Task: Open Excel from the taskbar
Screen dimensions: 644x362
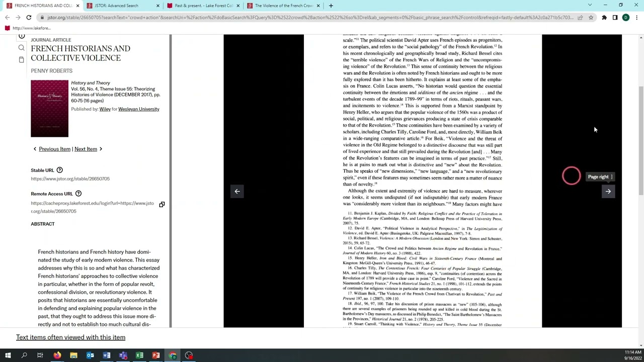Action: click(139, 355)
